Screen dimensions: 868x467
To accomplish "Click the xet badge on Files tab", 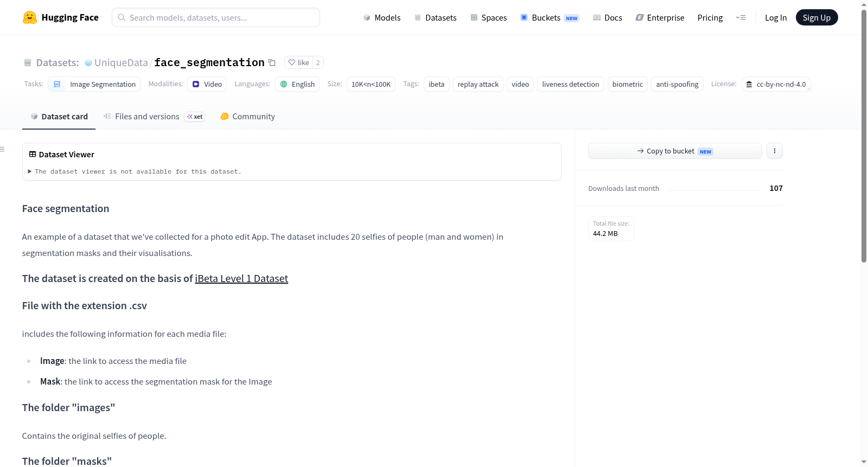I will click(195, 117).
